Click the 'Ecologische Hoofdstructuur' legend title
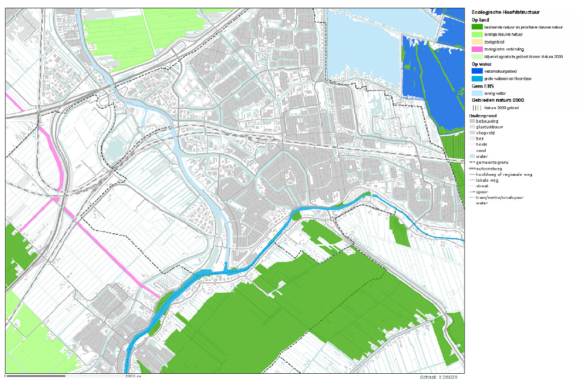This screenshot has height=388, width=588. (x=505, y=12)
